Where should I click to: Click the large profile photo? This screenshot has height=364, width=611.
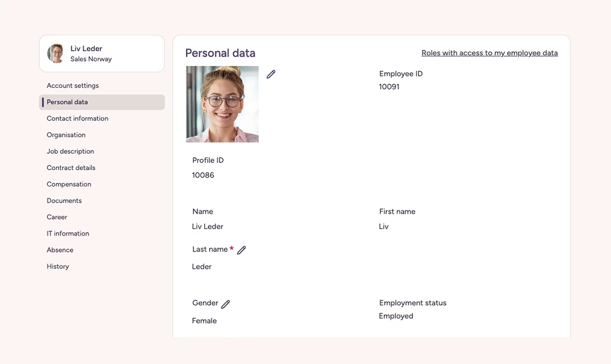(x=222, y=104)
